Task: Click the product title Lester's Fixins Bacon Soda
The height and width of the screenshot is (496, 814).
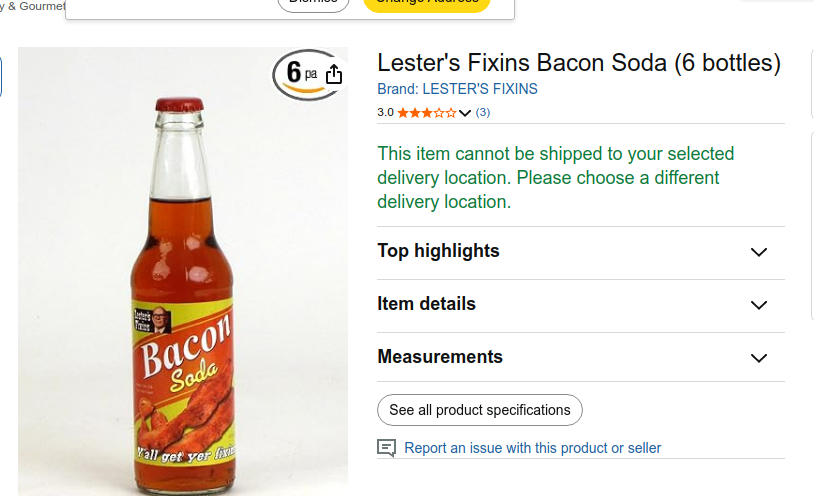Action: (578, 63)
